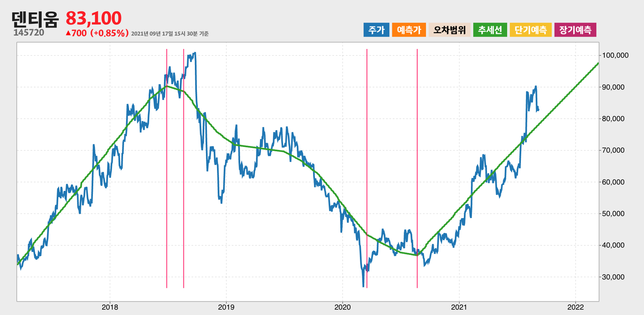Viewport: 644px width, 315px height.
Task: Click the 2019 x-axis label
Action: point(226,307)
